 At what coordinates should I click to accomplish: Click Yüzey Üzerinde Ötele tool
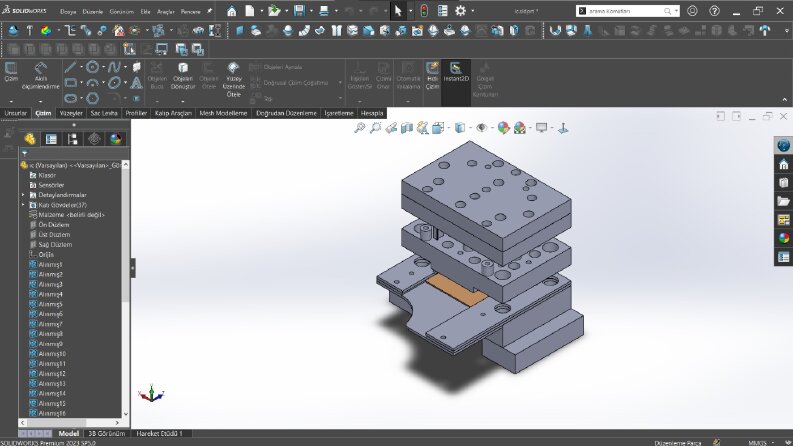234,79
